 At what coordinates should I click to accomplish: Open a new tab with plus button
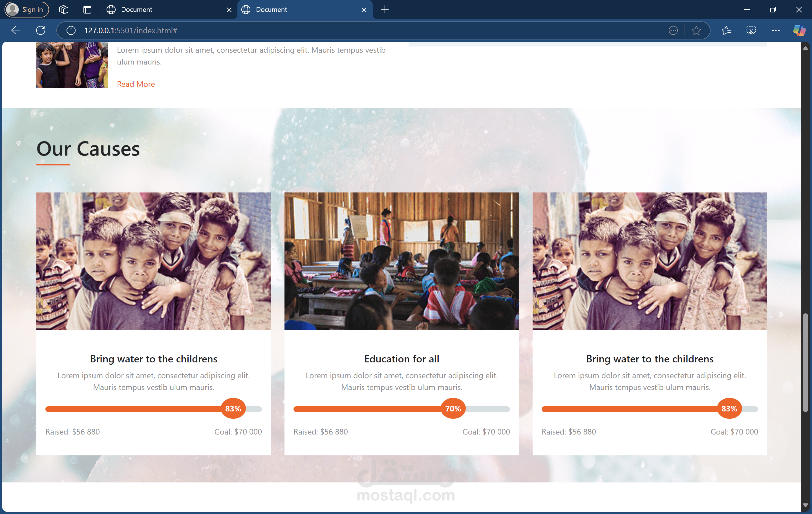(x=385, y=9)
